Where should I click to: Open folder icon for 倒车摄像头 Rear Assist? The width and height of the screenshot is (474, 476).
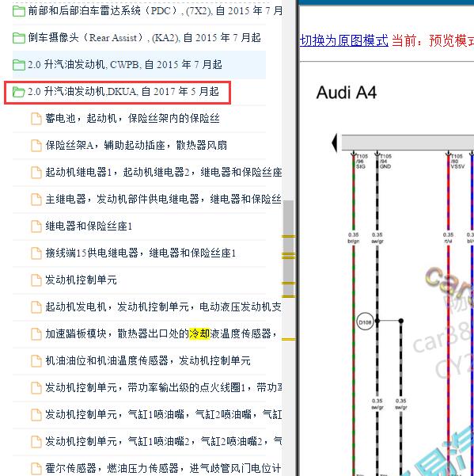(19, 38)
